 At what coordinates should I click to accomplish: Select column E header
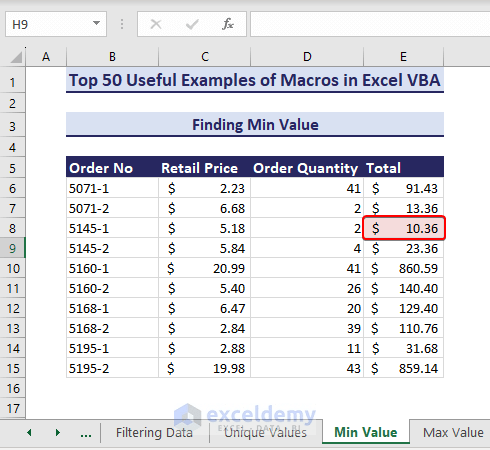(x=403, y=57)
